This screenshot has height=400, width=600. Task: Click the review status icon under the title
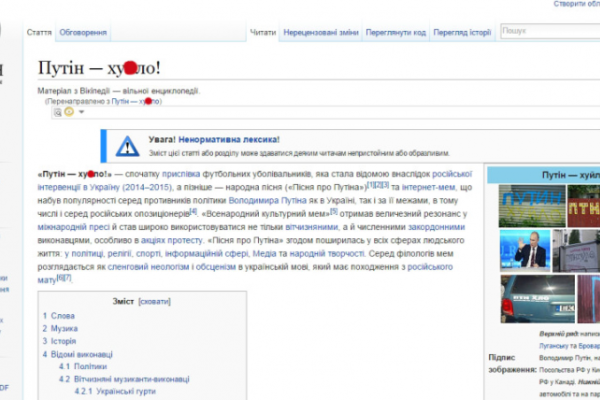tap(58, 112)
